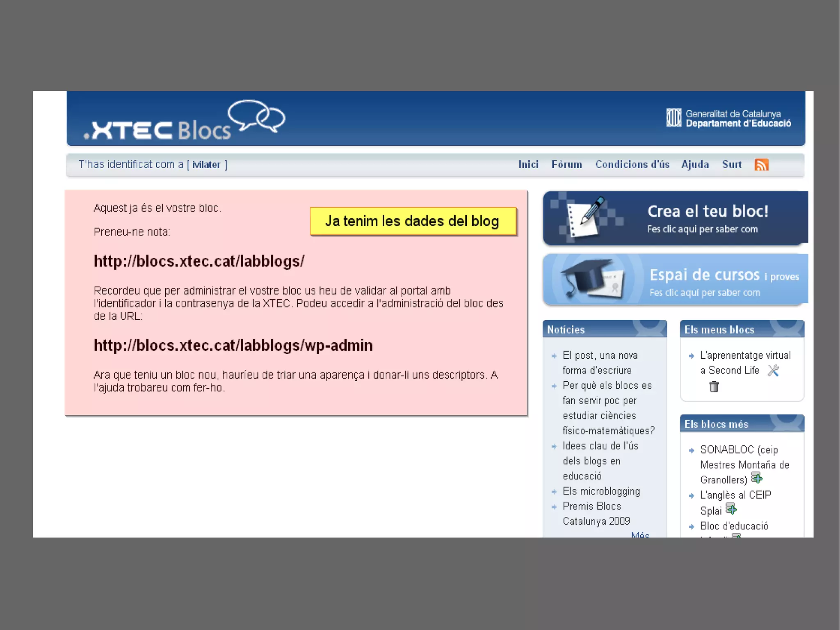Click the orange RSS feed icon

point(761,165)
